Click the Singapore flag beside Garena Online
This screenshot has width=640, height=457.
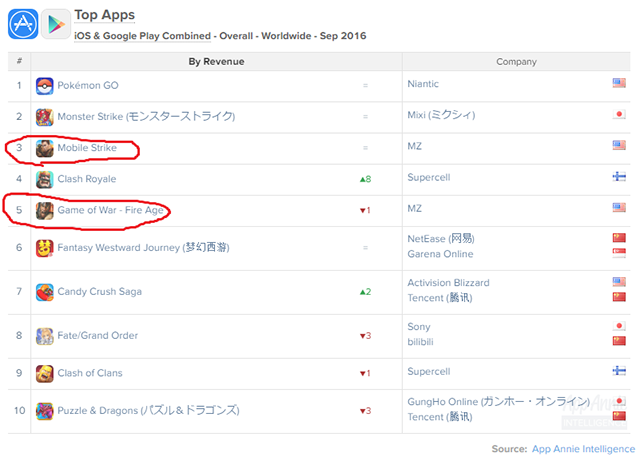coord(619,253)
